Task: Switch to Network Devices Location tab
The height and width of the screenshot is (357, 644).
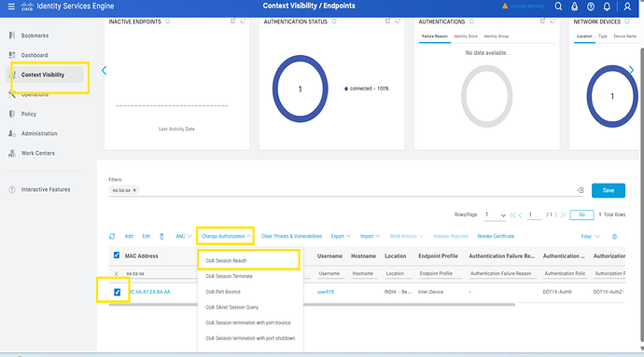Action: (x=584, y=36)
